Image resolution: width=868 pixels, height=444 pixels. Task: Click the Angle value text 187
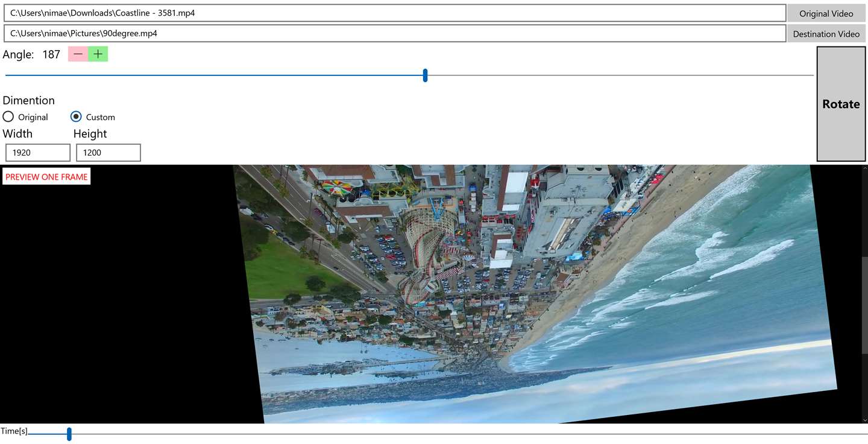(51, 54)
